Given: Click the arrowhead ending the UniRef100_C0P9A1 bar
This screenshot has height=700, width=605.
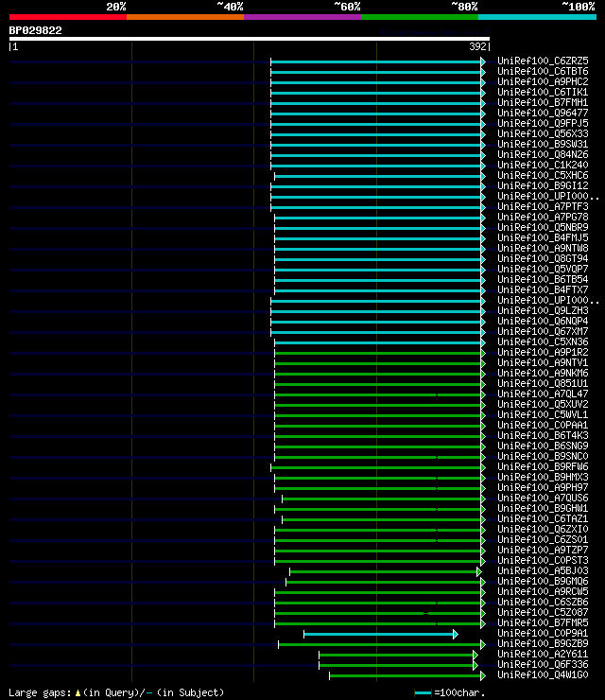Looking at the screenshot, I should click(x=456, y=635).
